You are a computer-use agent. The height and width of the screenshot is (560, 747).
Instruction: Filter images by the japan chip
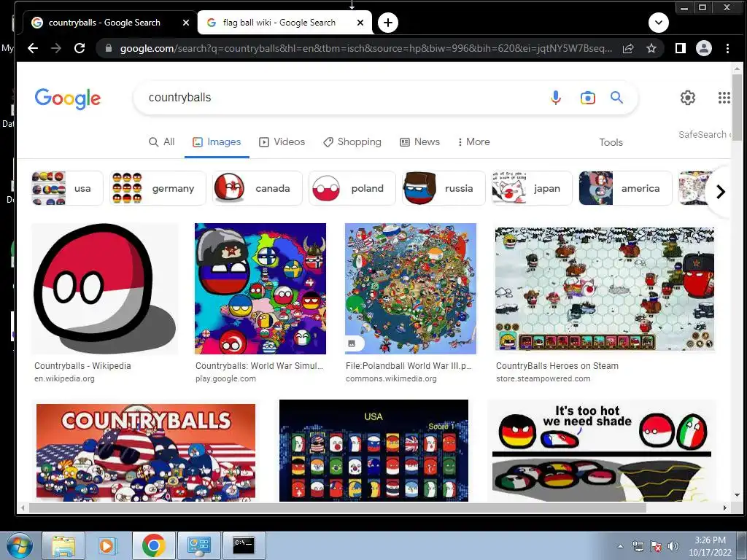(532, 188)
